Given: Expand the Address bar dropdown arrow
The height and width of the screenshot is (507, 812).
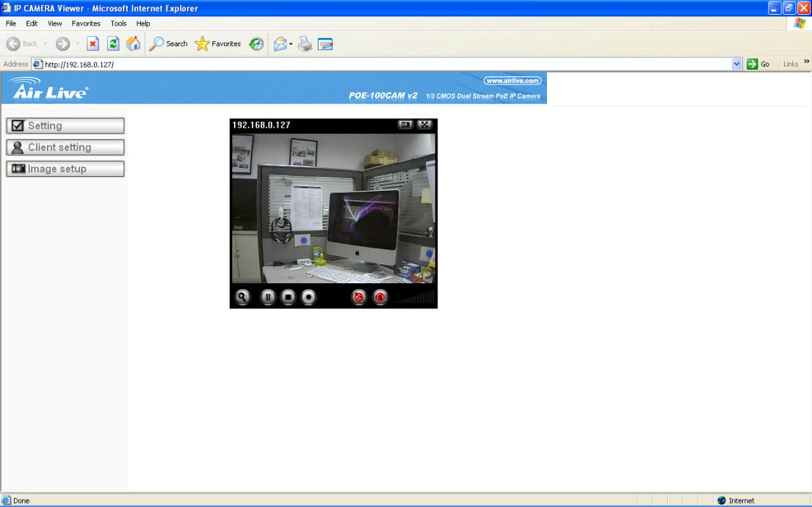Looking at the screenshot, I should (737, 65).
